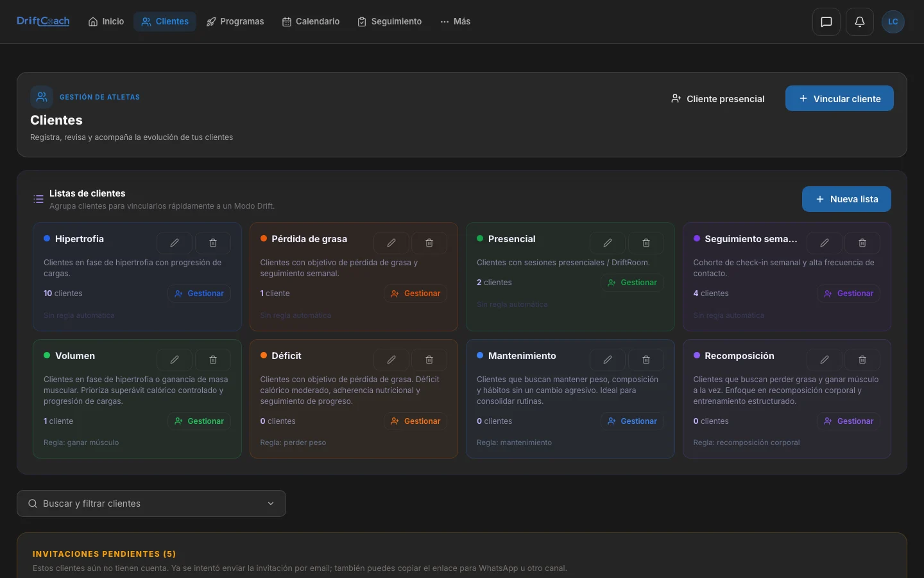The height and width of the screenshot is (578, 924).
Task: Open the LC user avatar menu
Action: (893, 22)
